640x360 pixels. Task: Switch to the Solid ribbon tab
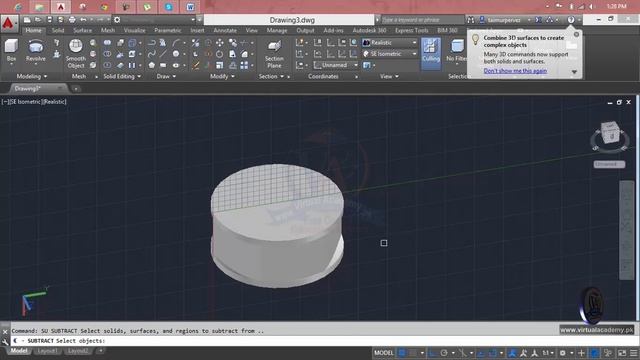click(58, 31)
